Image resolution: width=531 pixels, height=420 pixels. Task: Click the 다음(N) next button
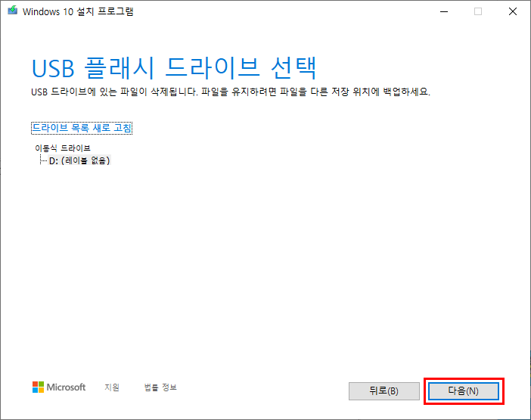[464, 391]
